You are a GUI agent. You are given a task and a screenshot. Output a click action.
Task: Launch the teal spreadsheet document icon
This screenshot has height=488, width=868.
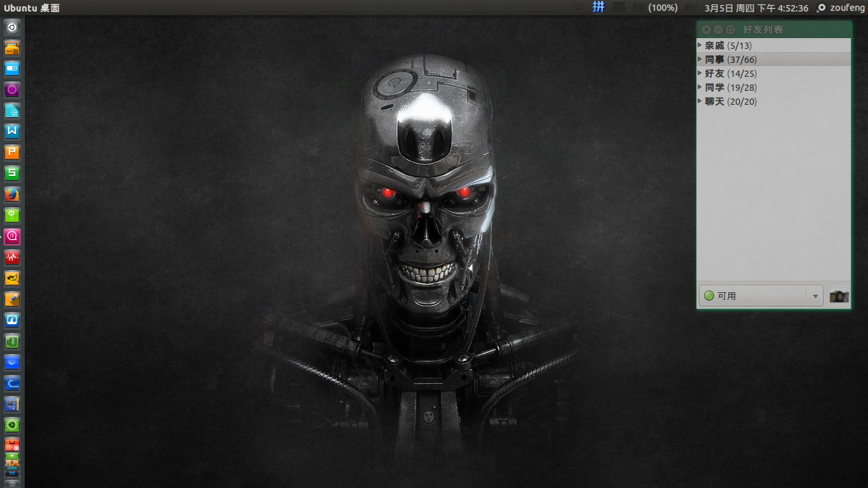click(x=13, y=111)
